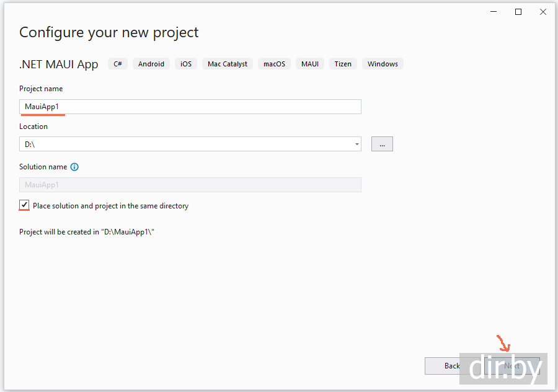
Task: Click the Project name input field
Action: click(x=190, y=107)
